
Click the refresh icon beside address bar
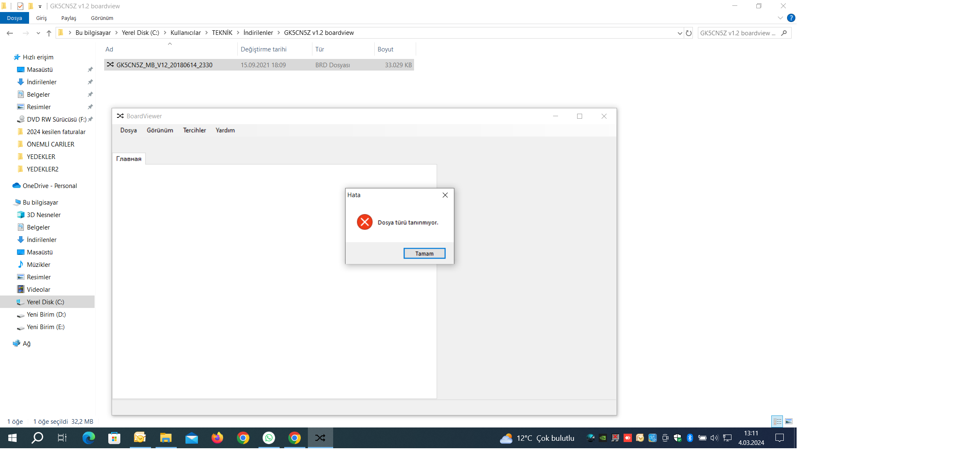coord(689,33)
